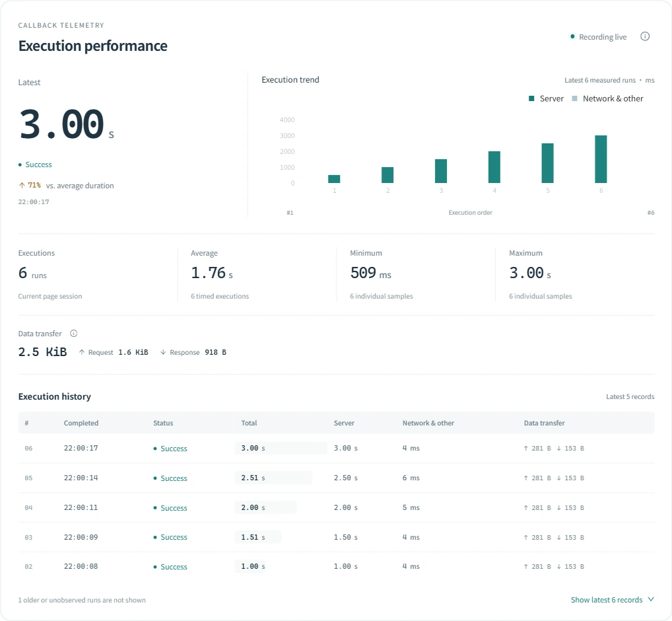Click the Server legend color swatch
This screenshot has height=621, width=672.
tap(531, 98)
